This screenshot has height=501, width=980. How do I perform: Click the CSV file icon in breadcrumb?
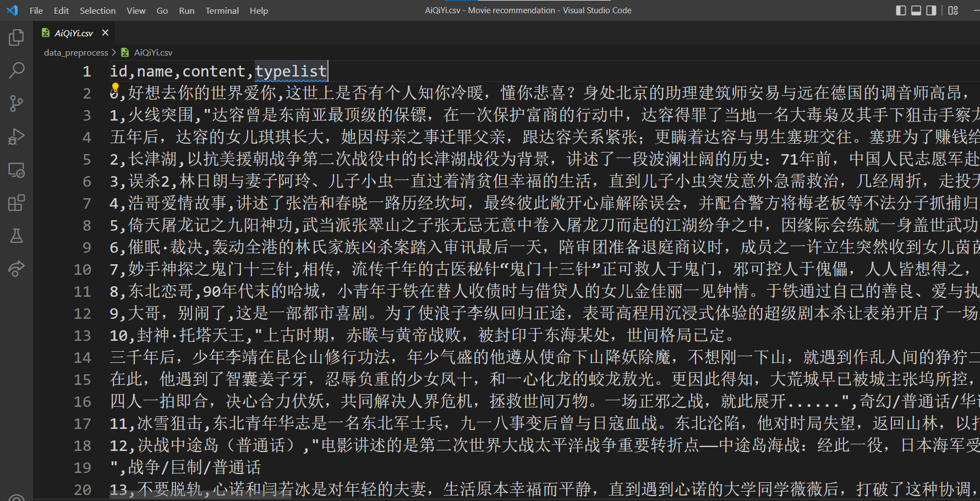click(x=125, y=52)
